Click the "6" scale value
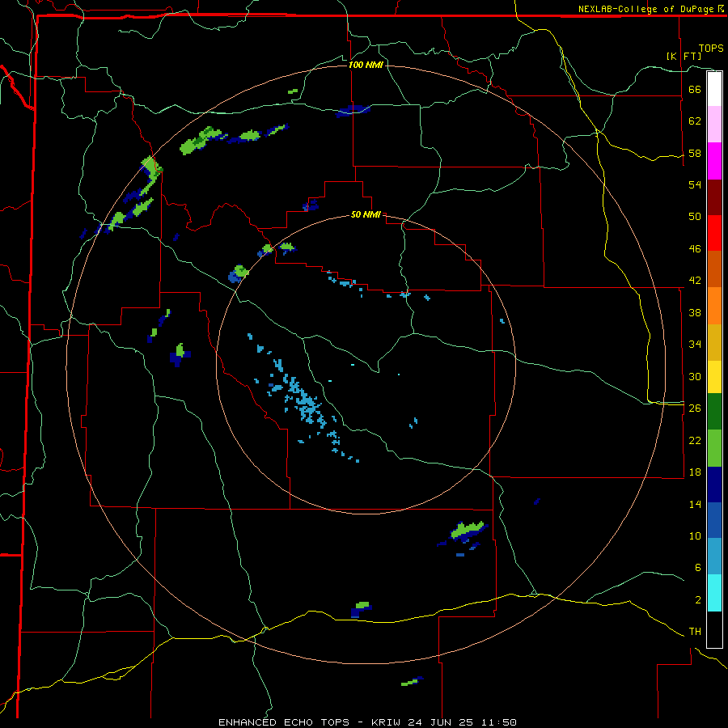The image size is (728, 728). click(x=697, y=568)
